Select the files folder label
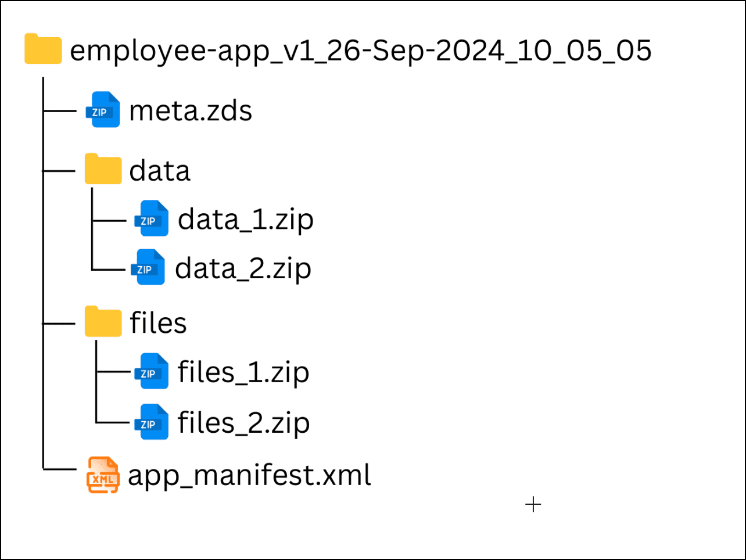This screenshot has height=560, width=746. click(x=158, y=323)
